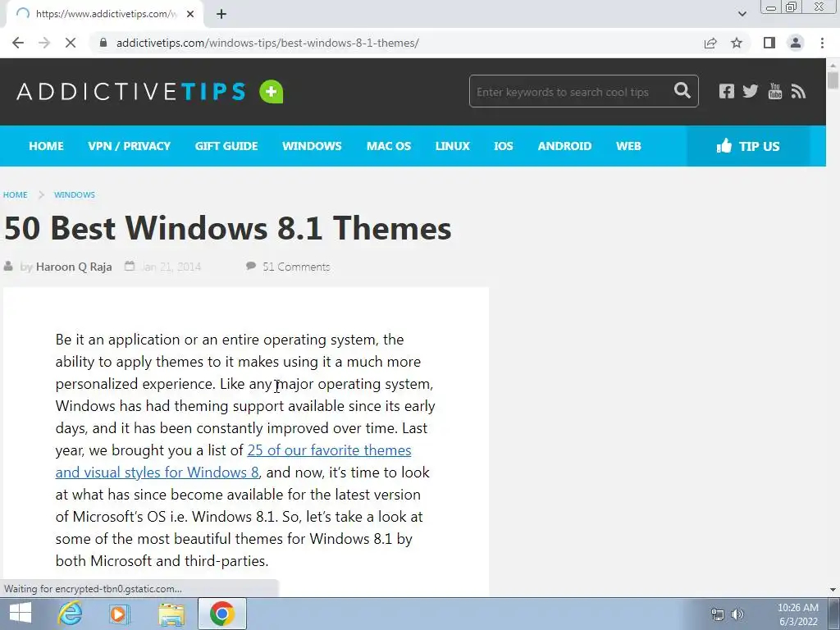Open the Twitter icon link
Viewport: 840px width, 630px height.
pyautogui.click(x=751, y=92)
